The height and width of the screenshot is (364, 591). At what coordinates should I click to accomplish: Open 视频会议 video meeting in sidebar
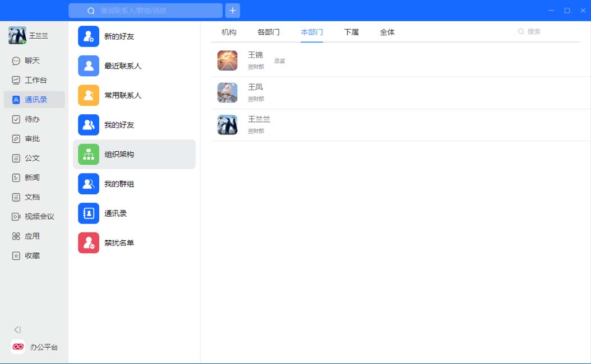tap(39, 217)
